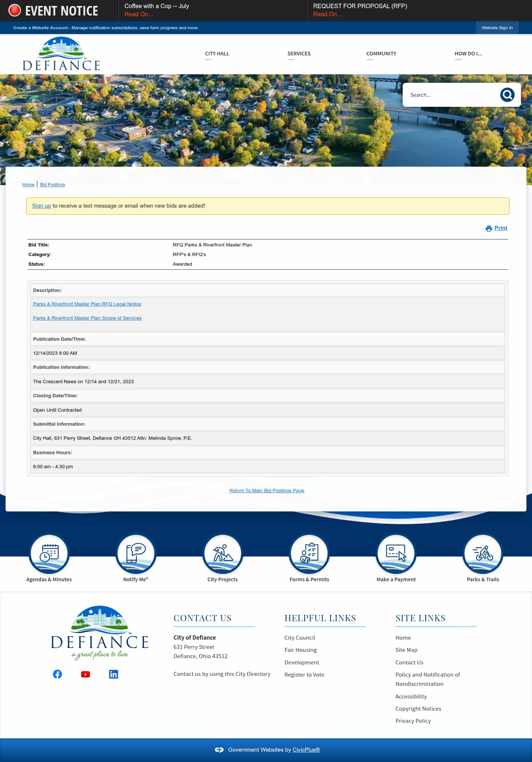Click Sign up link for bid notifications
The width and height of the screenshot is (532, 762).
click(x=41, y=206)
